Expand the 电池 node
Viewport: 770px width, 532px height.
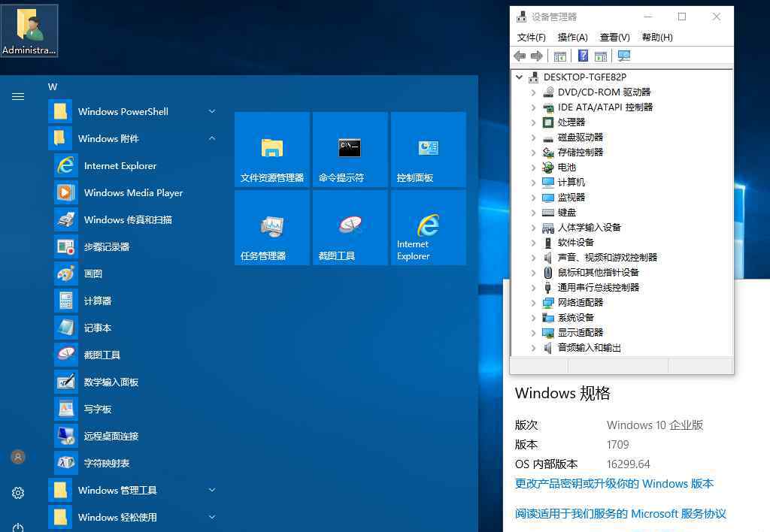coord(533,168)
